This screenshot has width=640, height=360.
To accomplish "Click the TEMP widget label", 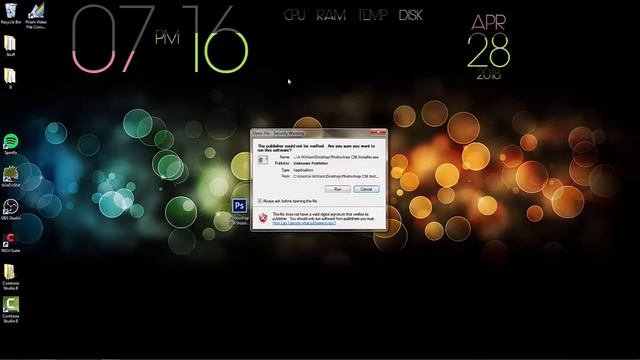I will tap(372, 16).
